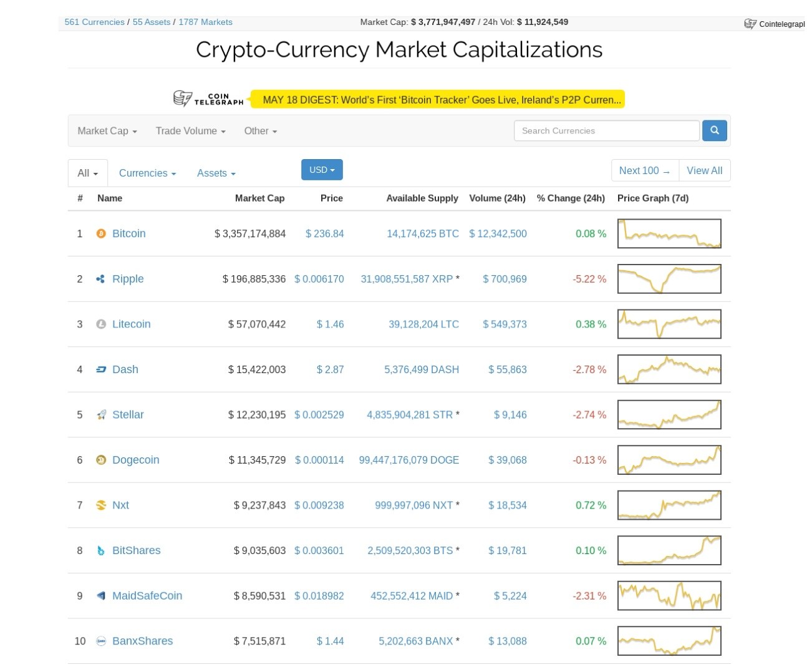
Task: Select the All tab
Action: click(87, 173)
